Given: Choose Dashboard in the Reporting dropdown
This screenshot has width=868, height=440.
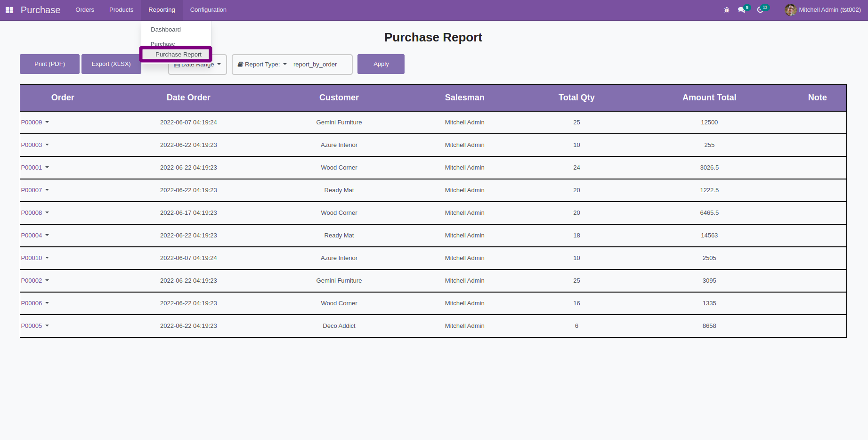Looking at the screenshot, I should 166,30.
